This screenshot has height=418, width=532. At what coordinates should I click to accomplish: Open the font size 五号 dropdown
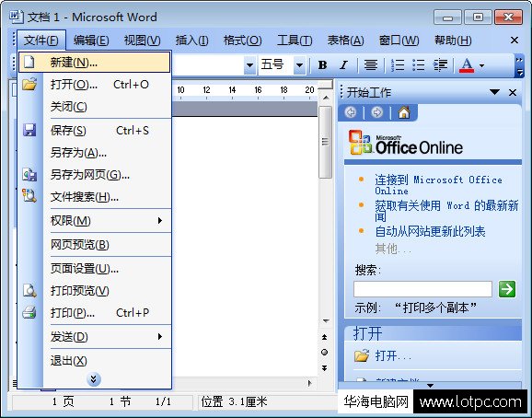(299, 64)
